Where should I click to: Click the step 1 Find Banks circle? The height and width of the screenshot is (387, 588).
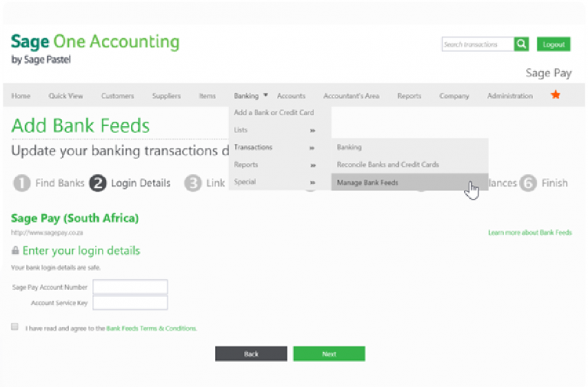pyautogui.click(x=21, y=184)
